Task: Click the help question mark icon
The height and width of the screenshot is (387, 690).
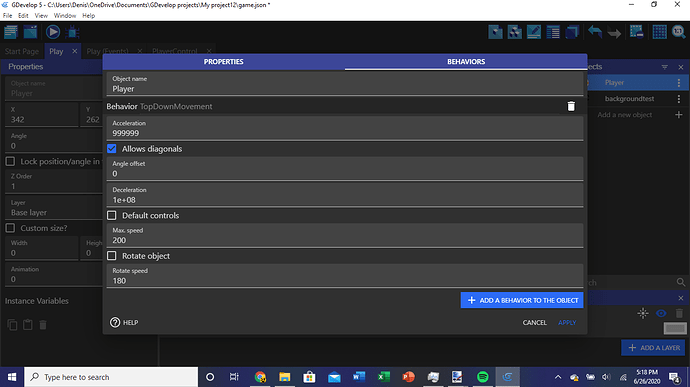Action: tap(115, 322)
